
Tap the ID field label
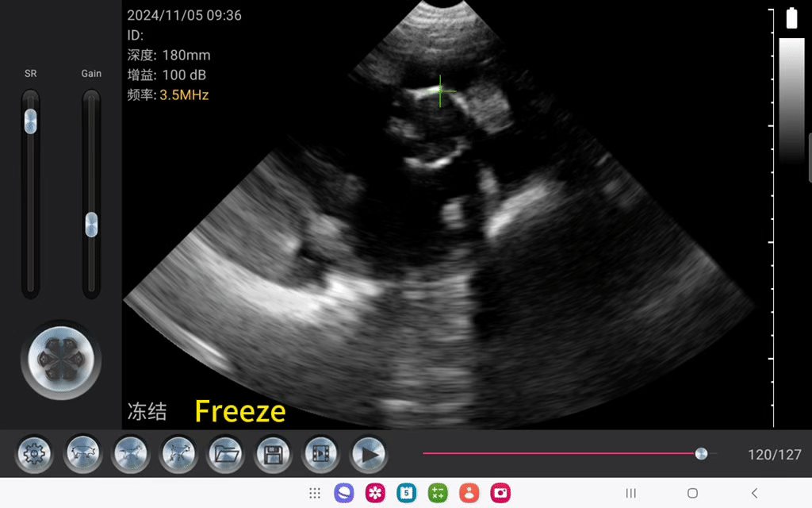coord(135,36)
